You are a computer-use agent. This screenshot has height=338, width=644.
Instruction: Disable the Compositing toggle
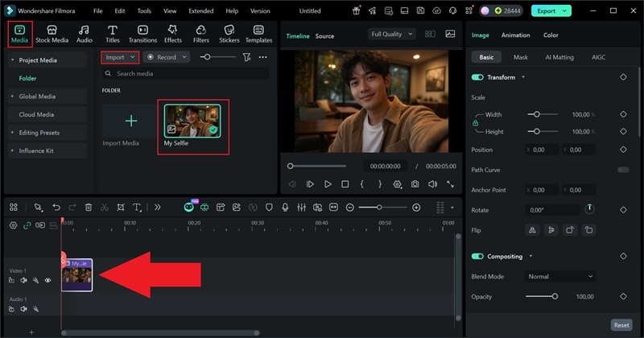[x=478, y=256]
